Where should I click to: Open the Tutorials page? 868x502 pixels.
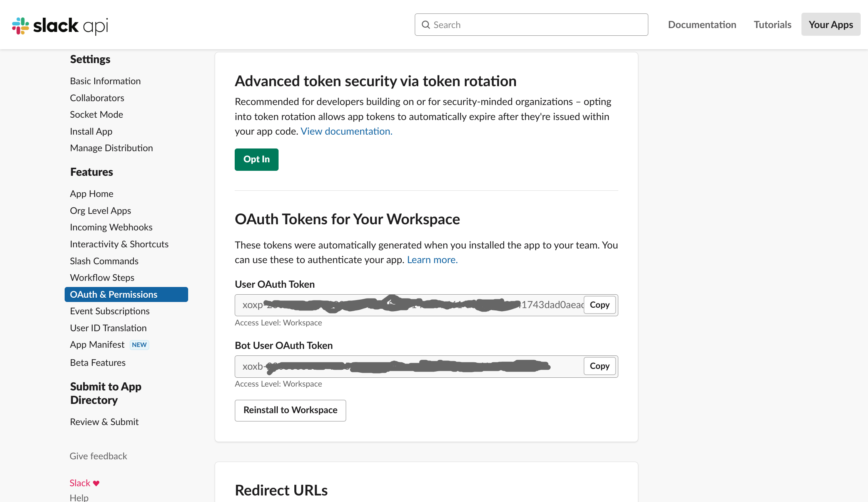click(x=772, y=25)
